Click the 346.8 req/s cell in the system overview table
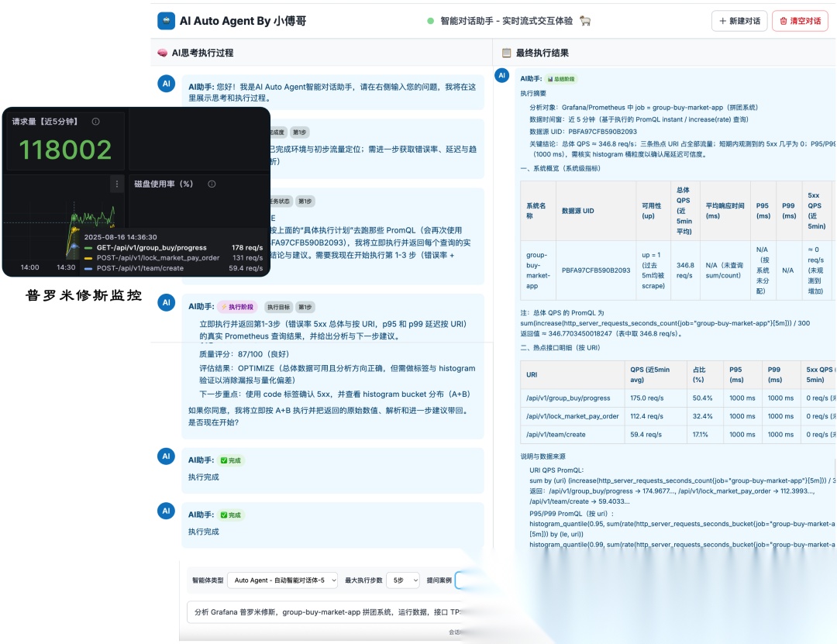 click(684, 270)
